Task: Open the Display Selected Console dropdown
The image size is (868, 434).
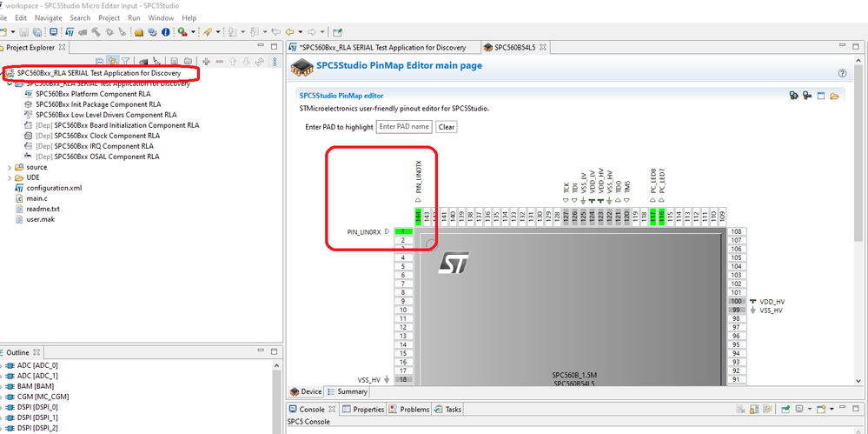Action: (810, 409)
